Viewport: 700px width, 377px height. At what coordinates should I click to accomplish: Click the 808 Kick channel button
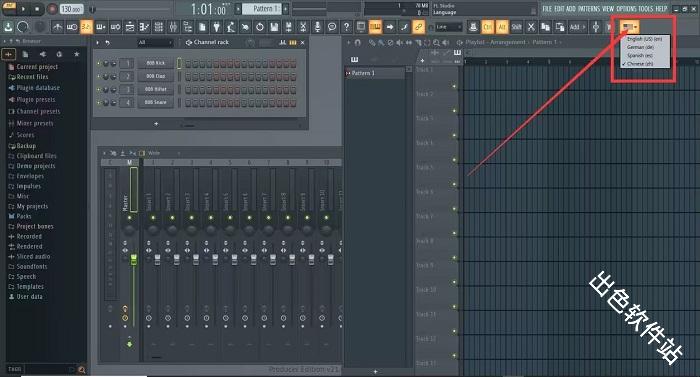[x=155, y=63]
